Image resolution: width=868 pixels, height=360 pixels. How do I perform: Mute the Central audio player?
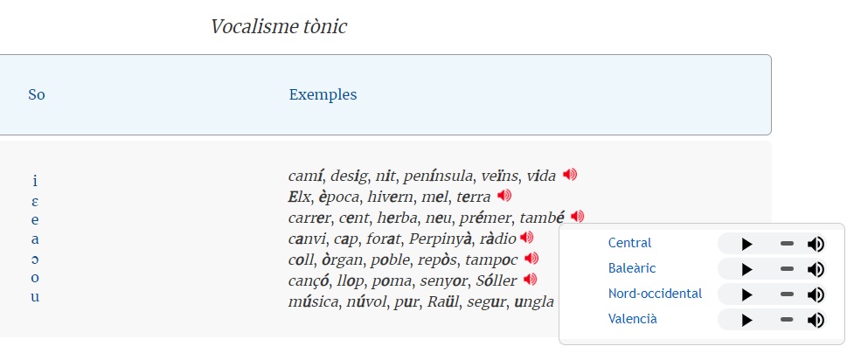[x=816, y=244]
